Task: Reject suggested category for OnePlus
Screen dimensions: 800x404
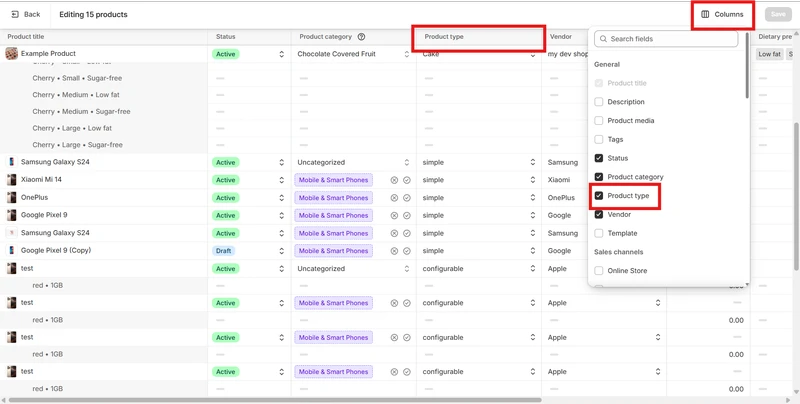Action: [x=394, y=198]
